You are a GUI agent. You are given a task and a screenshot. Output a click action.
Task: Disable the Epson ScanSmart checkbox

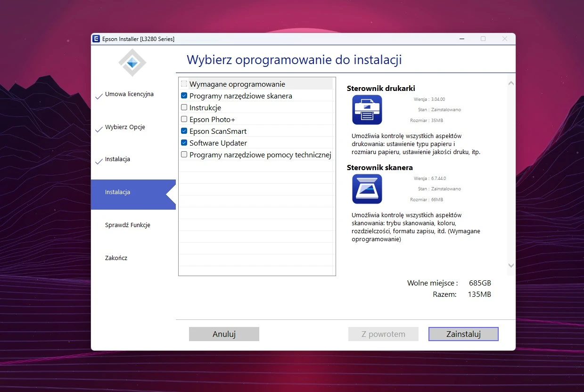[x=184, y=131]
